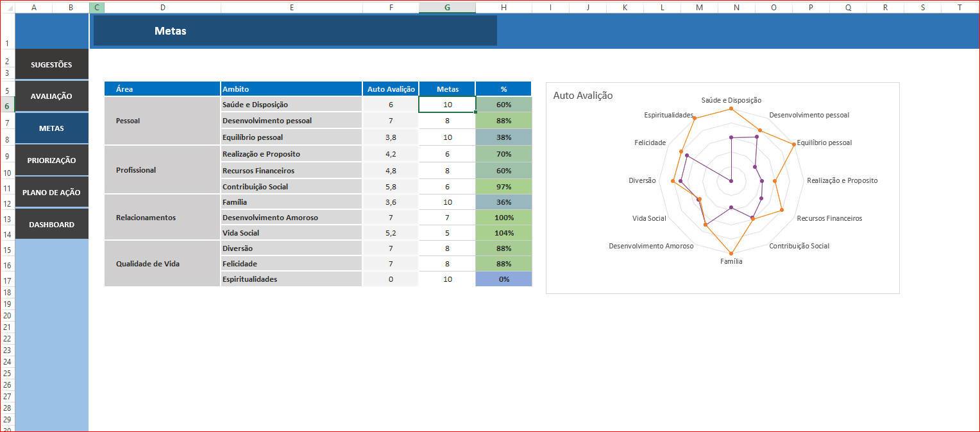Click Auto Avaliação value 5,8
The height and width of the screenshot is (432, 980).
[391, 187]
